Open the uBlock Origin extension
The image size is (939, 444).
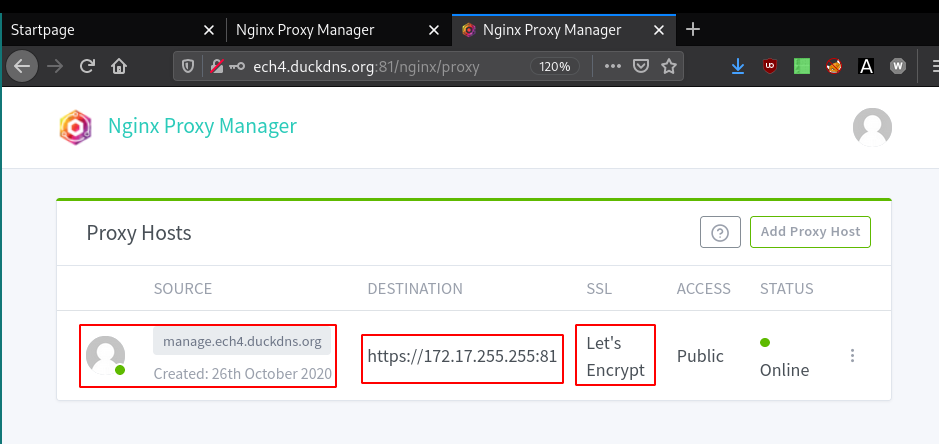click(769, 67)
